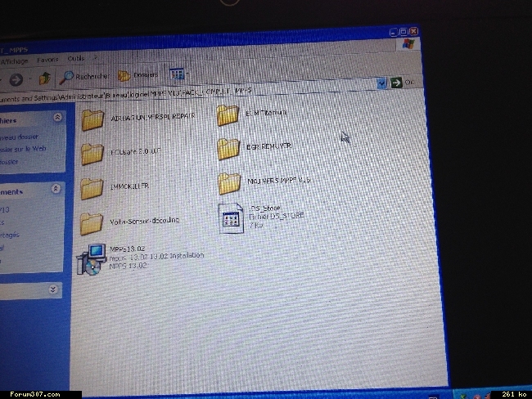Close the Explorer window
The height and width of the screenshot is (399, 532).
414,31
